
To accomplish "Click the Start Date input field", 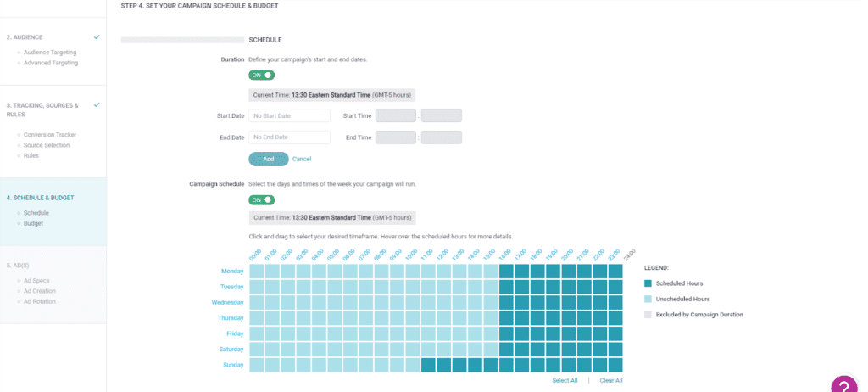I will coord(289,115).
